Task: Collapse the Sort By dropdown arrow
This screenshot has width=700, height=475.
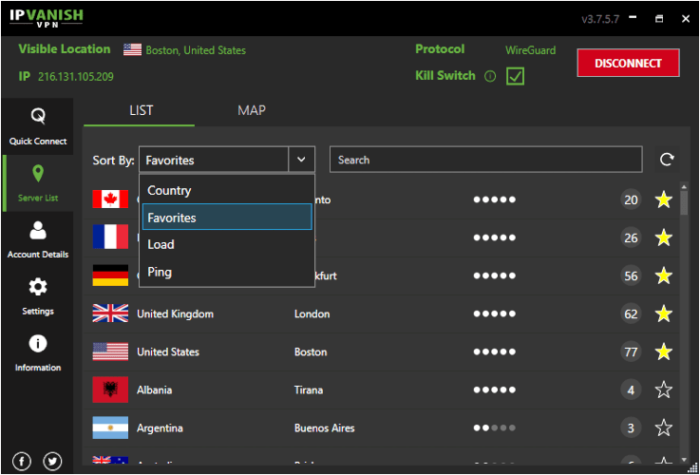Action: pos(302,159)
